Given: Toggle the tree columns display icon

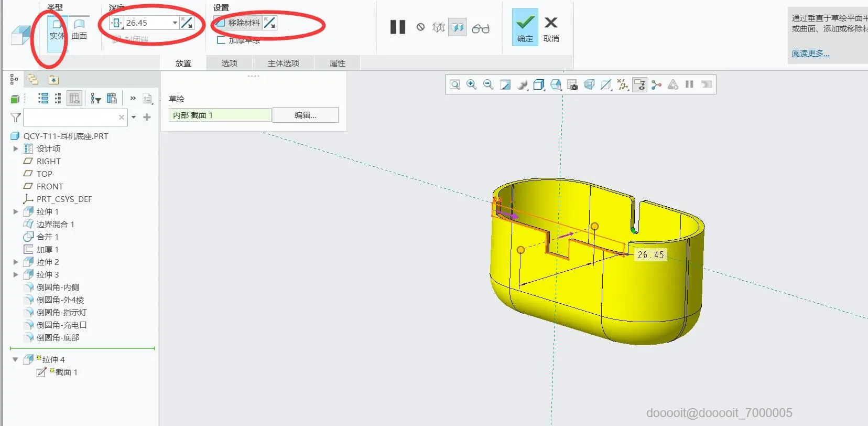Looking at the screenshot, I should [x=74, y=98].
